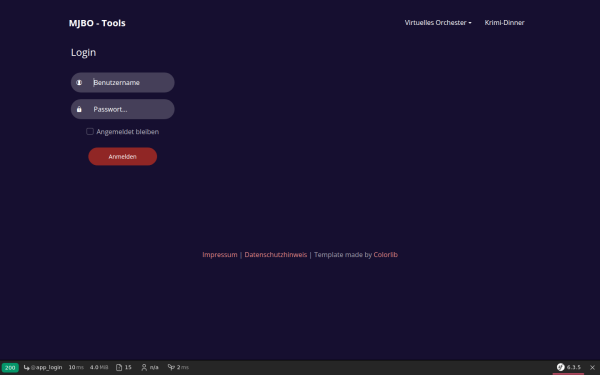Close the Symfony debug toolbar

tap(592, 367)
